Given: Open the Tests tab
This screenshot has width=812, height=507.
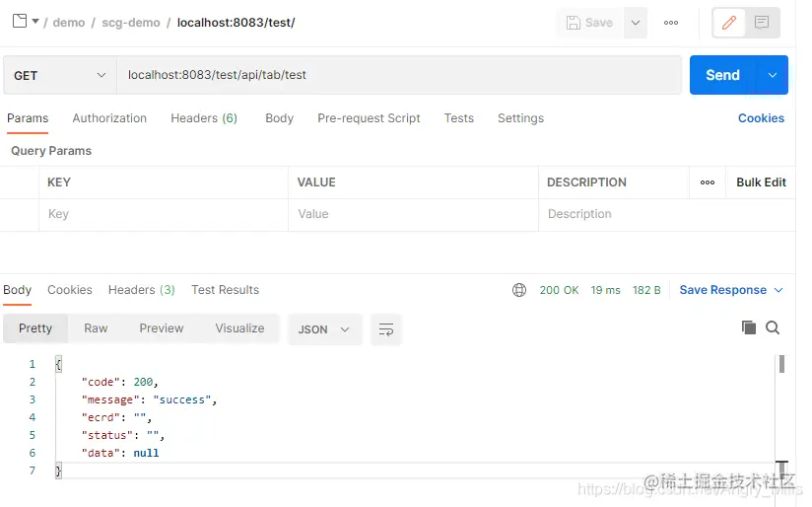Looking at the screenshot, I should (459, 118).
